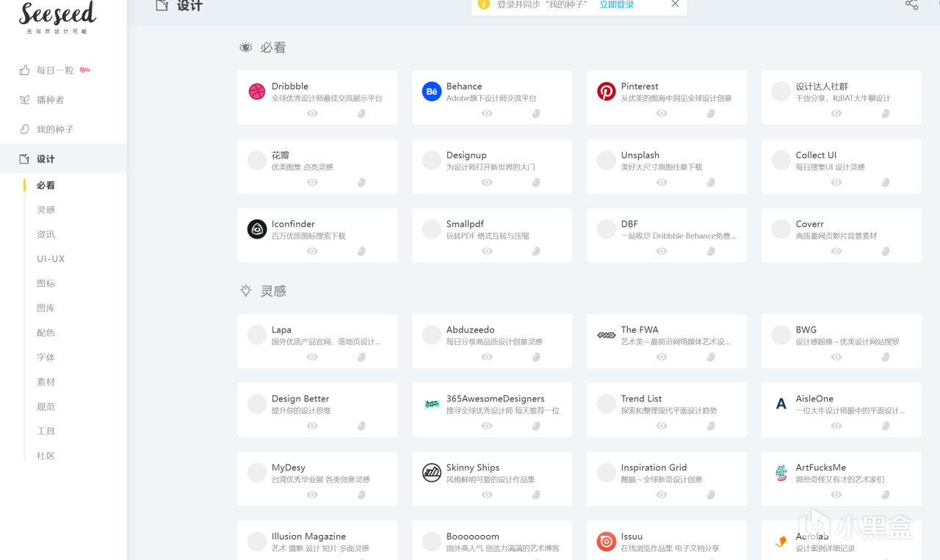Toggle the eye icon on Iconfinder card
This screenshot has height=560, width=940.
tap(312, 251)
